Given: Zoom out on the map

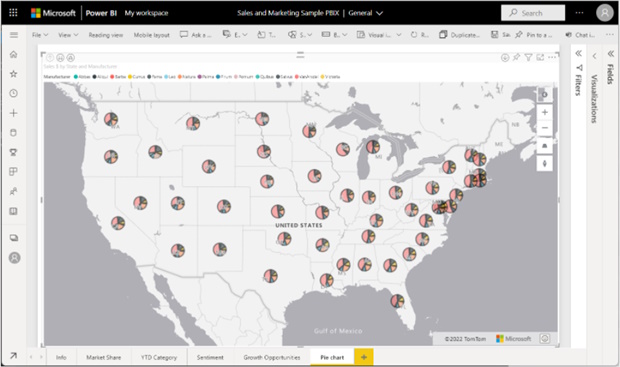Looking at the screenshot, I should 544,128.
